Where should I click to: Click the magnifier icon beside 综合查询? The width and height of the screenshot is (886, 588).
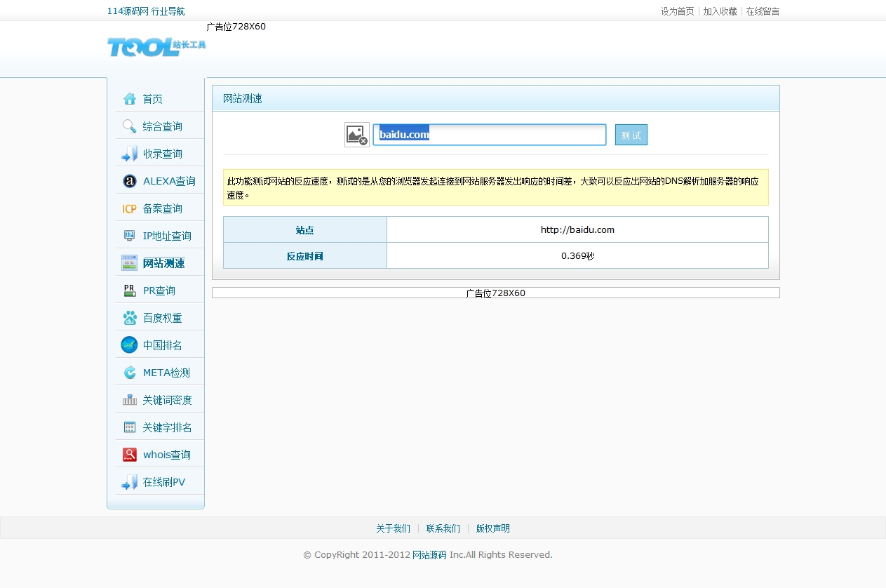(x=130, y=126)
